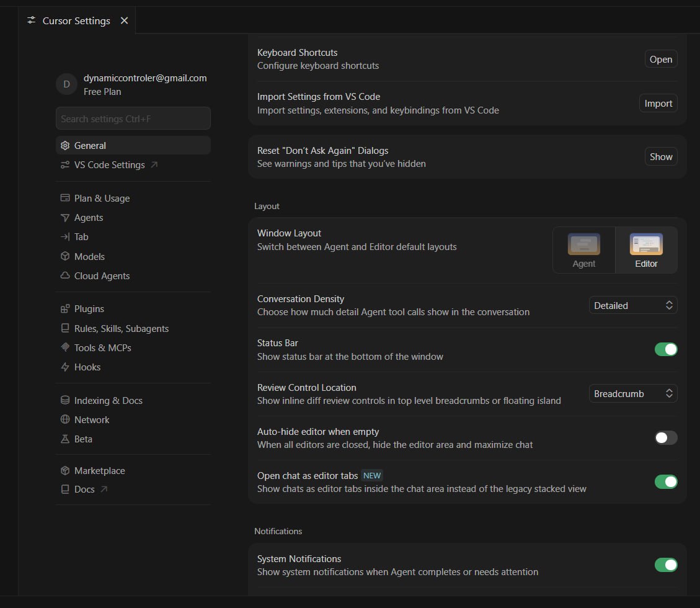Open the Conversation Density dropdown

point(633,306)
